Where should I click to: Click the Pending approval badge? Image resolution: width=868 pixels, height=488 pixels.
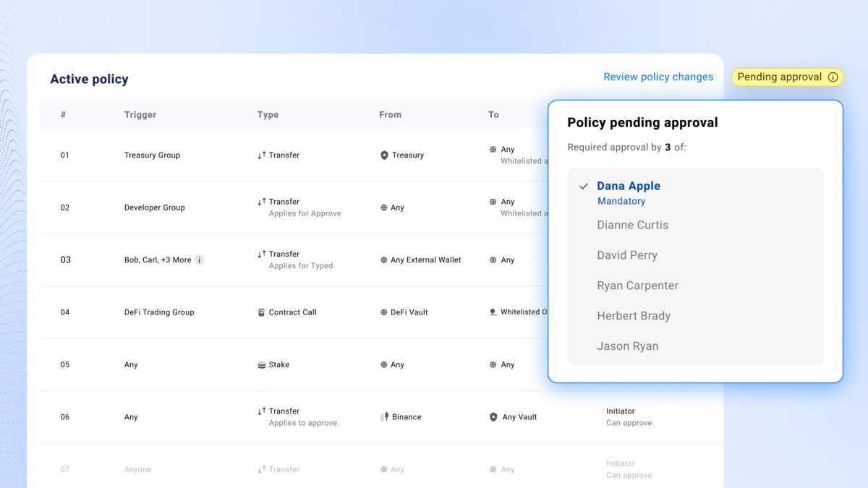pos(787,77)
